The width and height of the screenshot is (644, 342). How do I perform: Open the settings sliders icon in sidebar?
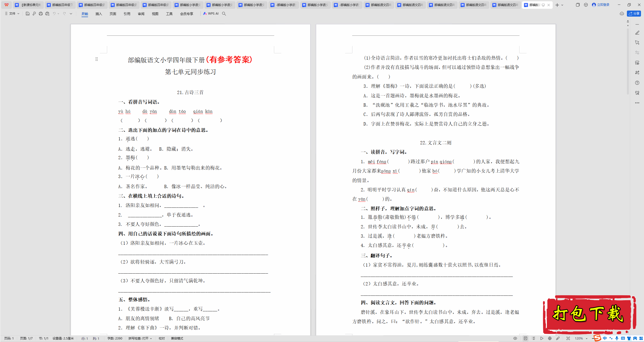(x=637, y=53)
